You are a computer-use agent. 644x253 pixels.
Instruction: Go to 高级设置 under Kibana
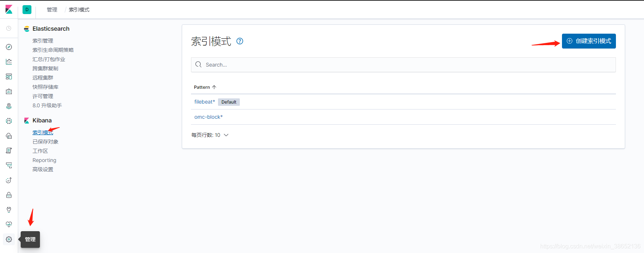pyautogui.click(x=43, y=169)
